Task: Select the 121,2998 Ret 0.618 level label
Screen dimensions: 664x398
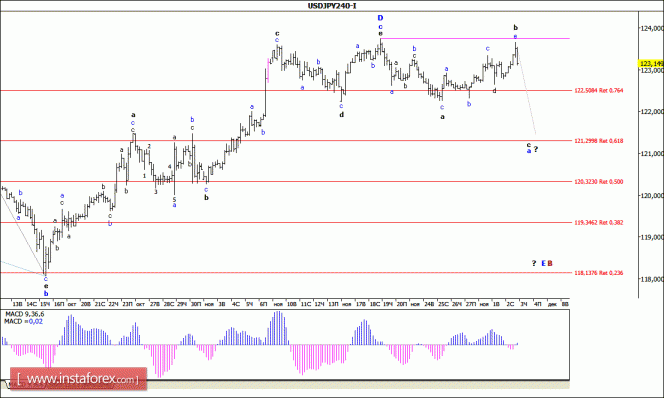Action: [x=598, y=141]
